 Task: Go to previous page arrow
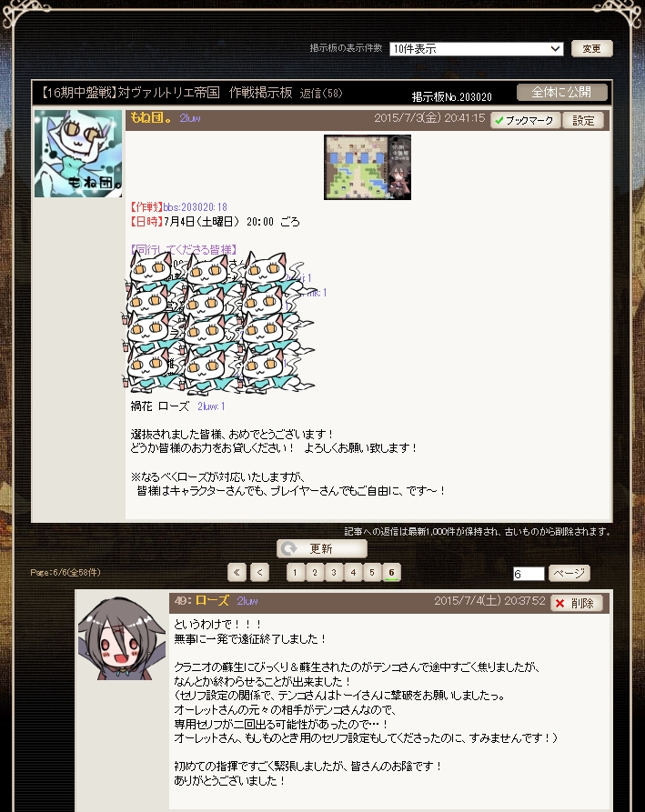pyautogui.click(x=259, y=572)
